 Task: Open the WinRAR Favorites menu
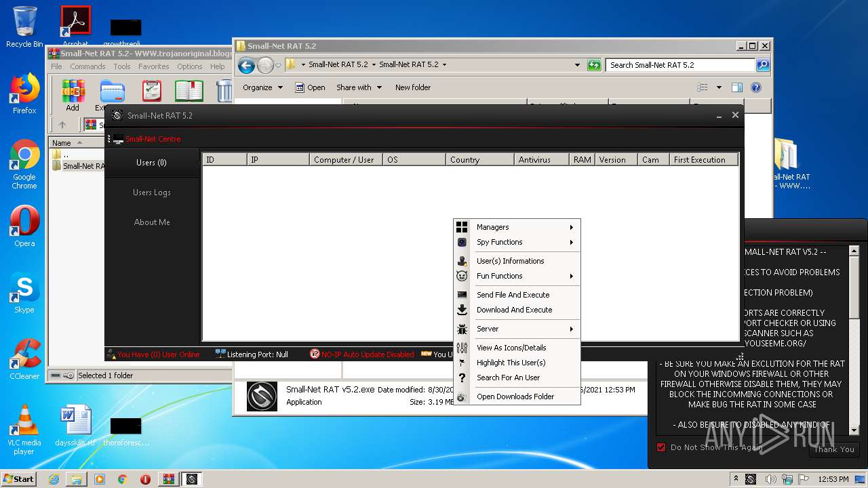[154, 66]
